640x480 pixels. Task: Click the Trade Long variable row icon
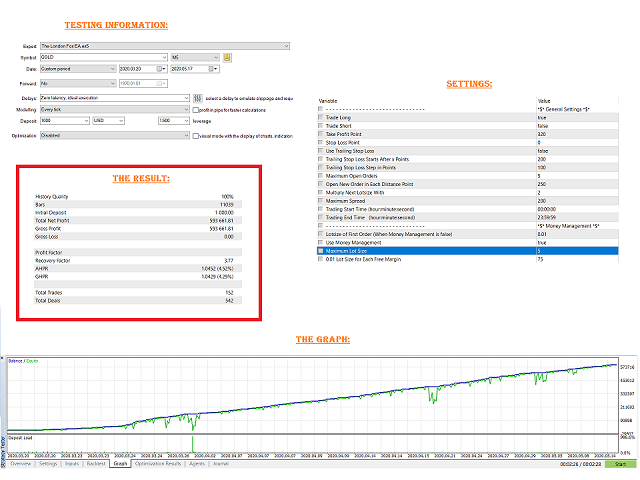(320, 118)
